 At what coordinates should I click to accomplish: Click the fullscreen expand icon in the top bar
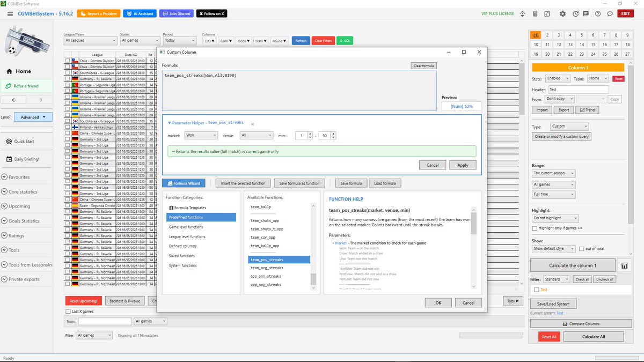click(x=547, y=13)
